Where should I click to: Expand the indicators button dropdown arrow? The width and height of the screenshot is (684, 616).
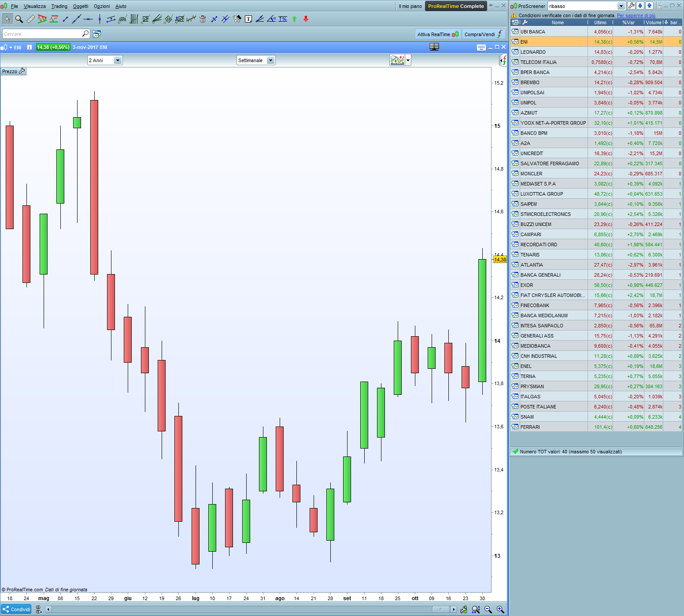tap(408, 60)
